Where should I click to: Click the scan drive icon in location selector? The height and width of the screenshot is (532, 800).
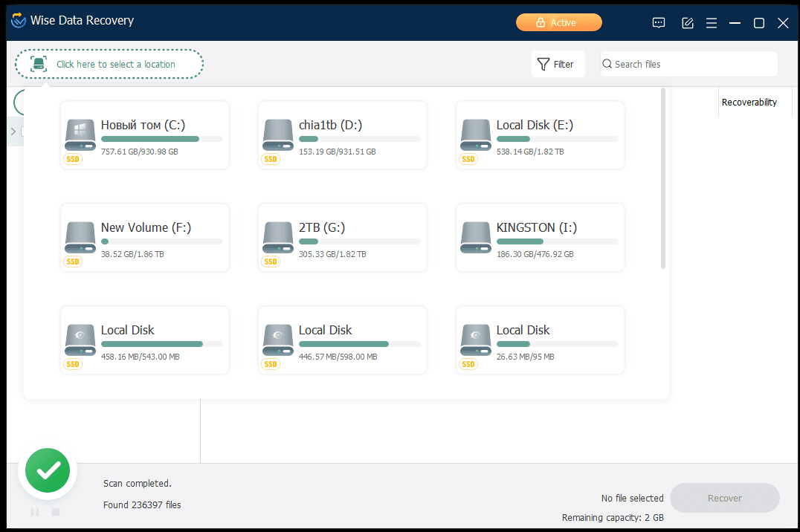pyautogui.click(x=38, y=64)
